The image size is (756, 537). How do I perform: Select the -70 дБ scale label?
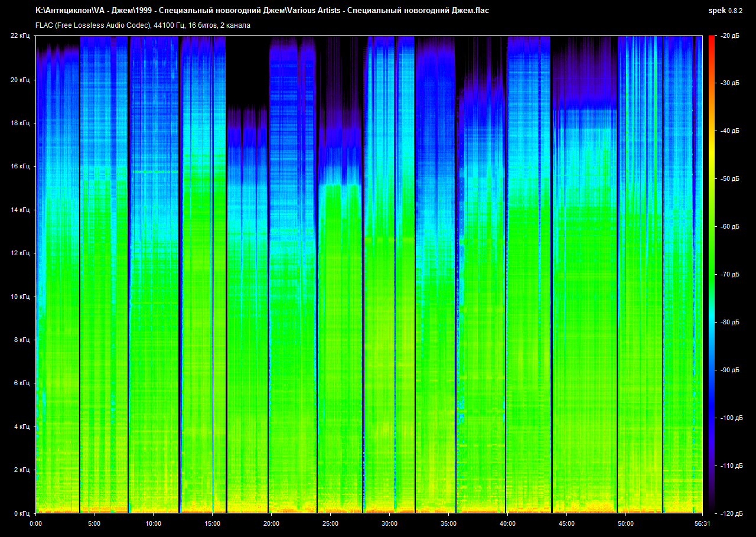click(731, 275)
